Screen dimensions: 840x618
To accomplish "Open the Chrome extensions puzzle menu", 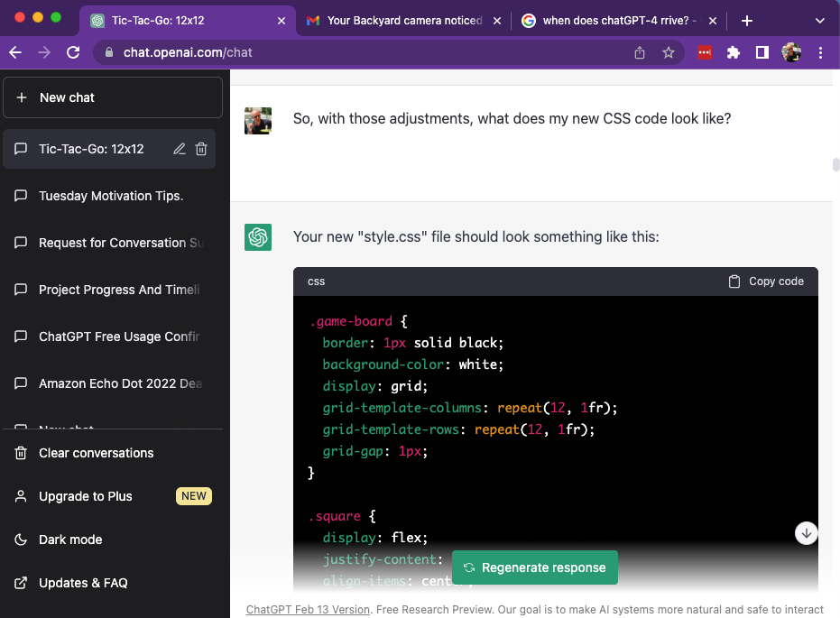I will (734, 52).
